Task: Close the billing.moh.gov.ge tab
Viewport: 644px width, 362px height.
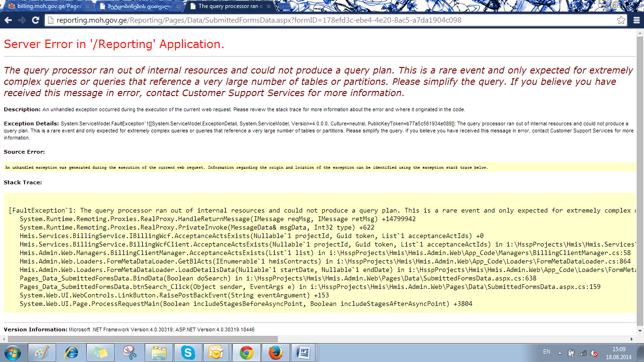Action: (x=87, y=6)
